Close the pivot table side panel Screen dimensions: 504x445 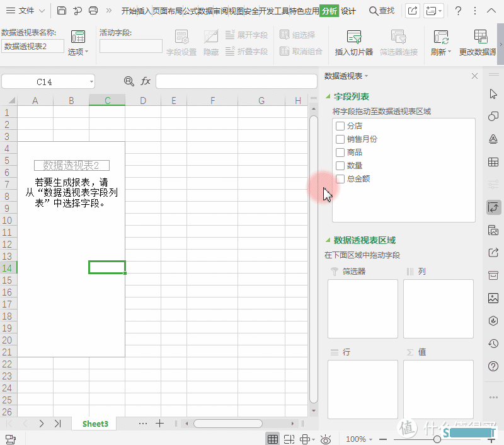coord(474,76)
